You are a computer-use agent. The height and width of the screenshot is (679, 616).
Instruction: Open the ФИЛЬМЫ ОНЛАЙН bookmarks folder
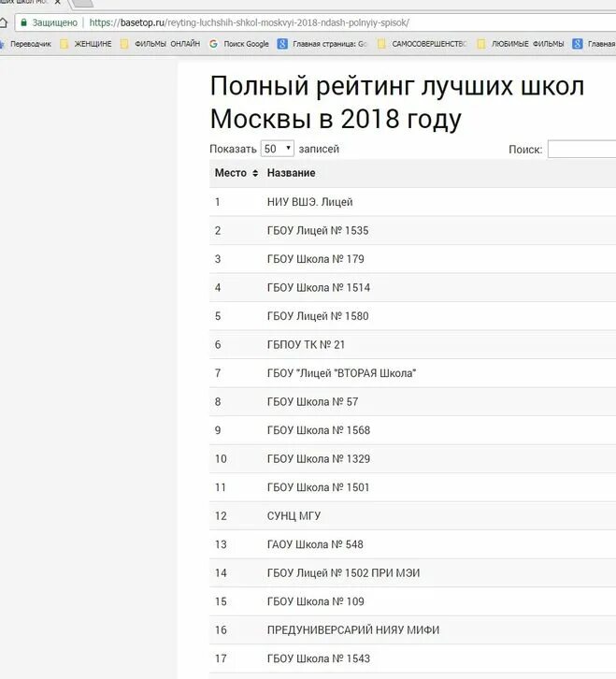point(160,44)
